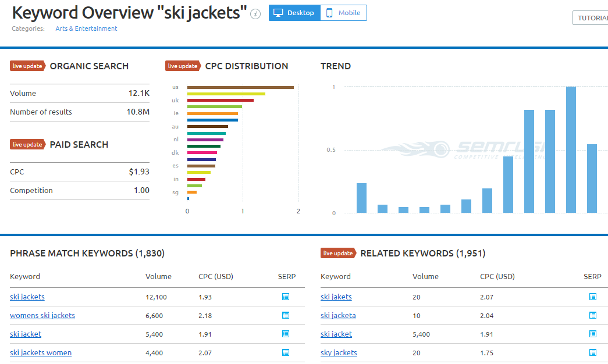Toggle live update on Organic Search

(27, 66)
